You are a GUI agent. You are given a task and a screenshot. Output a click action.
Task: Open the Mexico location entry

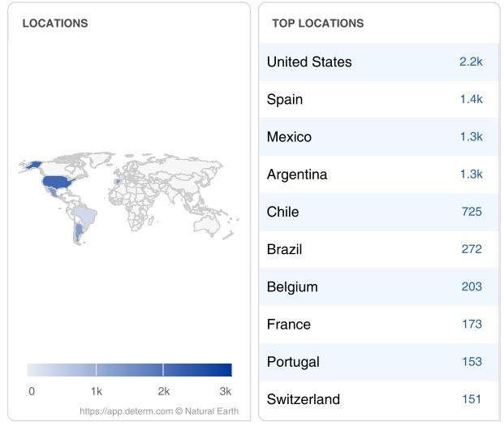(379, 137)
